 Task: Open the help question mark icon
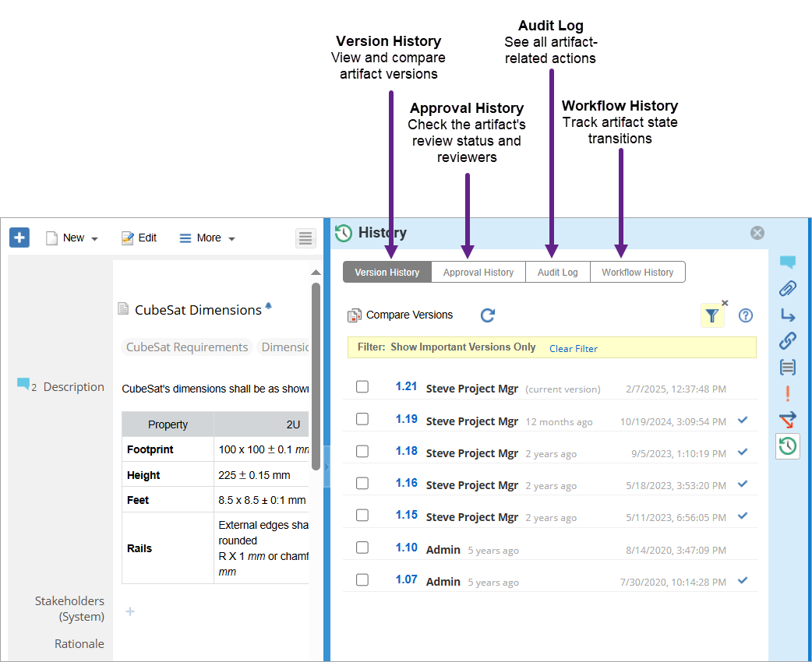746,315
